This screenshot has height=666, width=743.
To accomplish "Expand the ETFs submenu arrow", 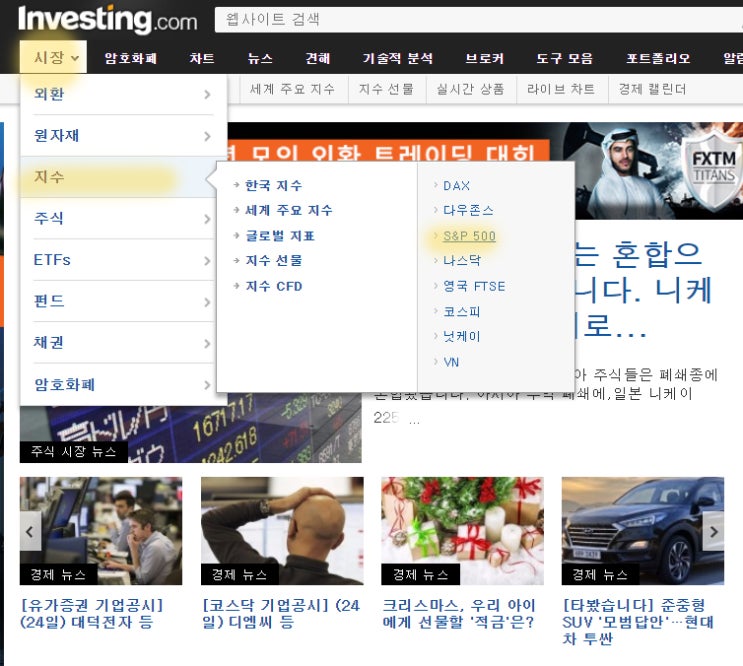I will 207,261.
